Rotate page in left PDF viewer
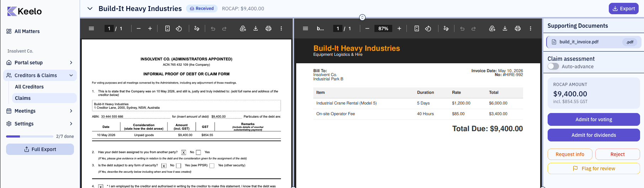The image size is (644, 188). pos(179,28)
